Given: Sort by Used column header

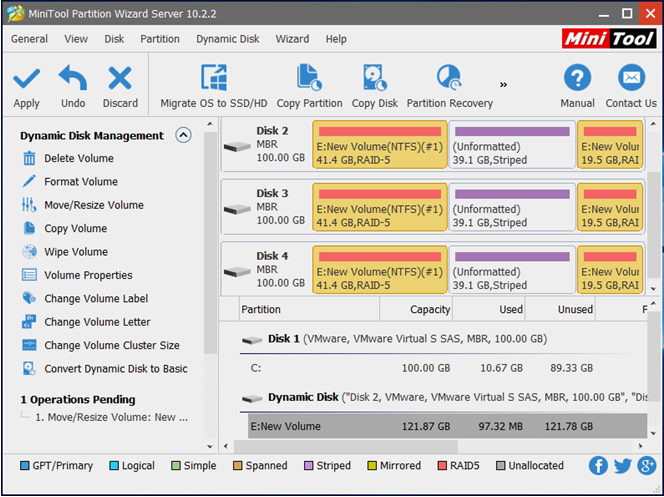Looking at the screenshot, I should pos(489,309).
